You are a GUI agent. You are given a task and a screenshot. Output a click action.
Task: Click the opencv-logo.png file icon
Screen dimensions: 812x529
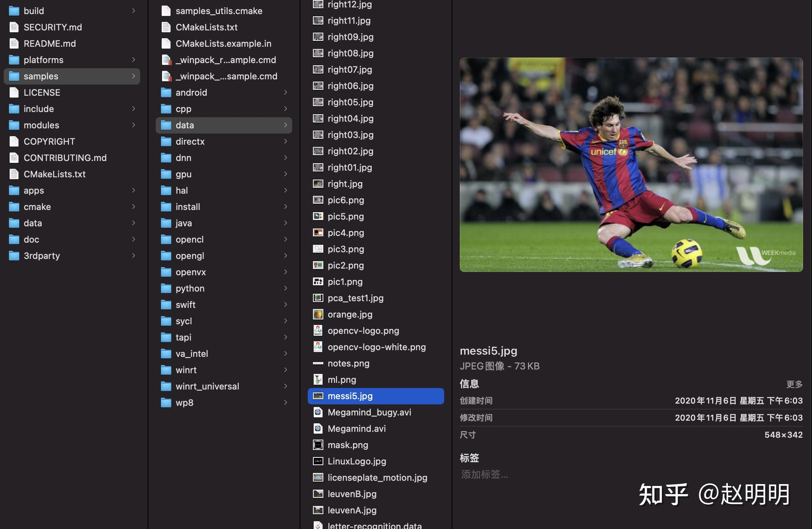[x=318, y=331]
